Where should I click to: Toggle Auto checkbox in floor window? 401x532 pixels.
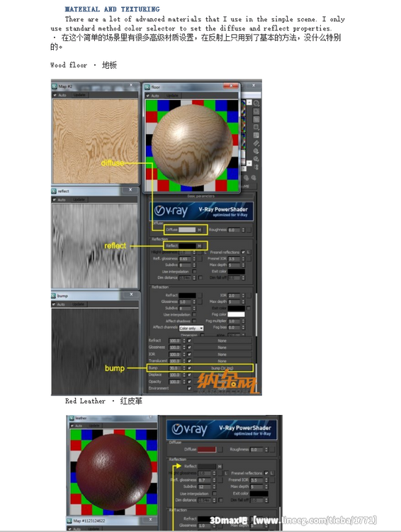point(148,96)
